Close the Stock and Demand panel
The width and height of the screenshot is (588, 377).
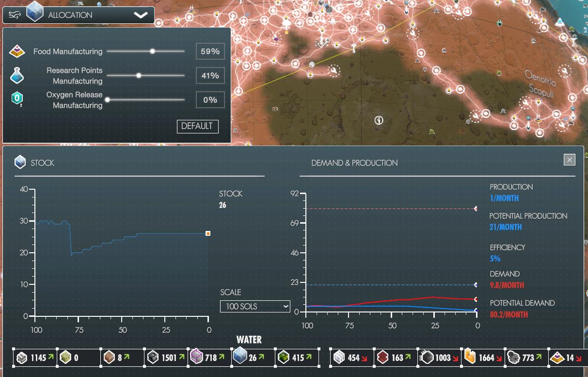(x=570, y=160)
